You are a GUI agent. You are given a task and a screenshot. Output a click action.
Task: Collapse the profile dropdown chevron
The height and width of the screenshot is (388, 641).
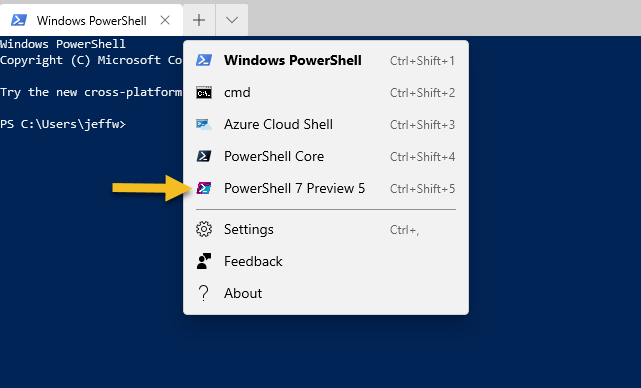coord(232,20)
